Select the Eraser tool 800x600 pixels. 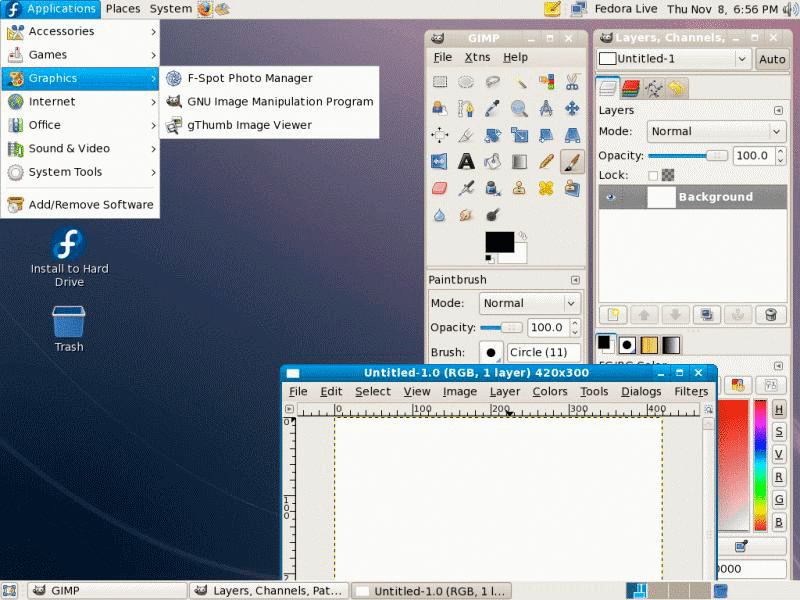(440, 188)
